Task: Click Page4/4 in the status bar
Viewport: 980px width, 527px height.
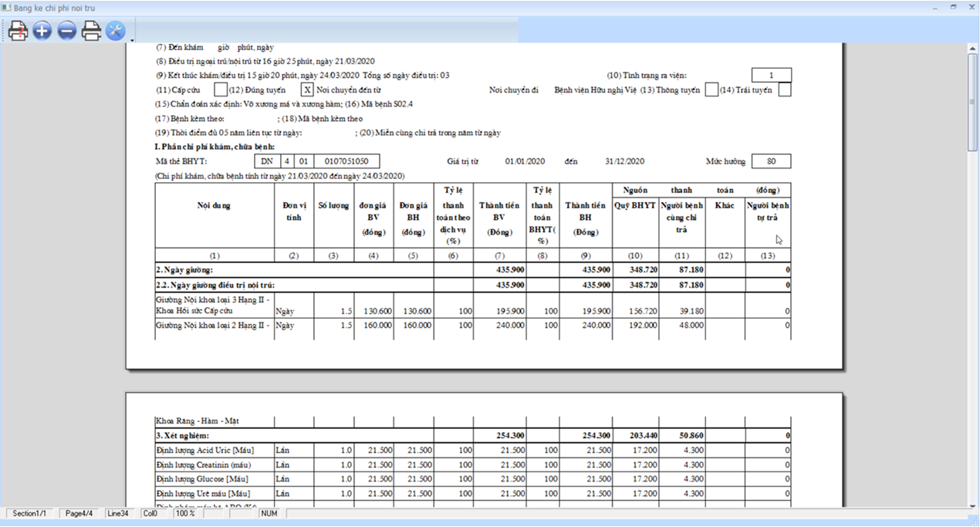Action: pyautogui.click(x=79, y=513)
